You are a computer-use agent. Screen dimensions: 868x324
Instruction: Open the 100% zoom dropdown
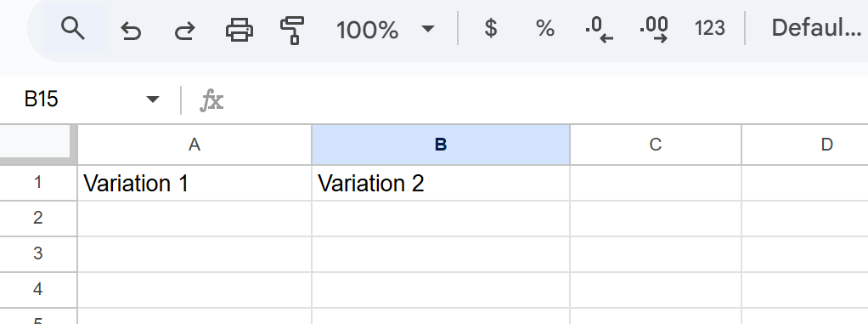[x=386, y=29]
